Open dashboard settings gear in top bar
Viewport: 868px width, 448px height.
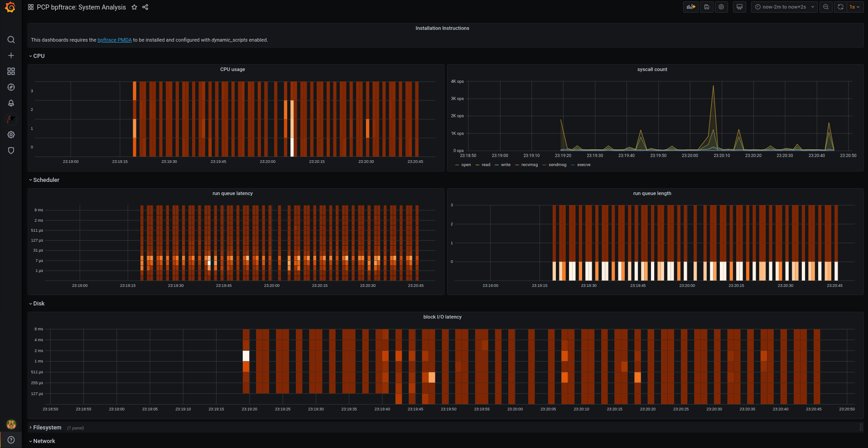(721, 7)
